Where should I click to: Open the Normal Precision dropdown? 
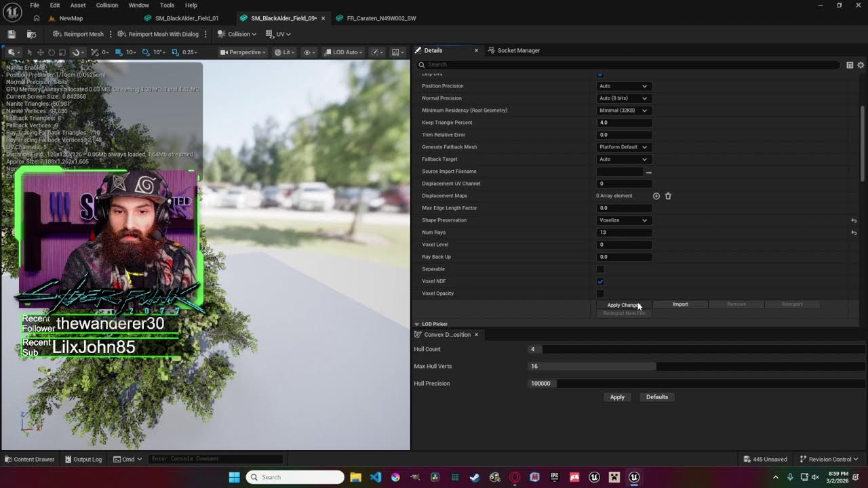[x=623, y=98]
